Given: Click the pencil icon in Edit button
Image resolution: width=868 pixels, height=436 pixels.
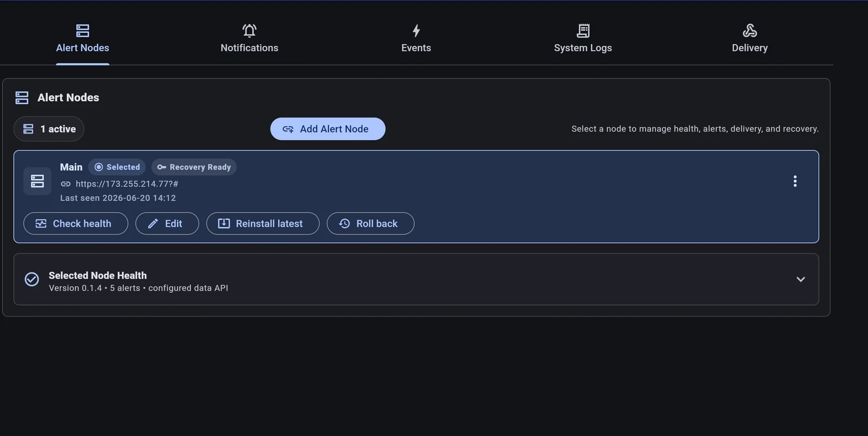Looking at the screenshot, I should click(x=153, y=224).
